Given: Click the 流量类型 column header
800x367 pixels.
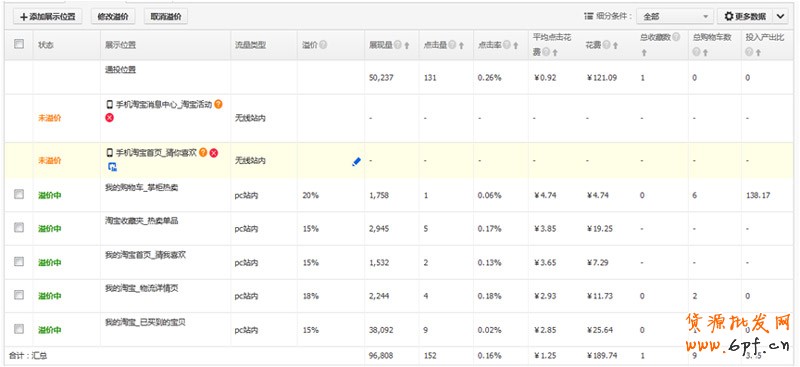Looking at the screenshot, I should [250, 45].
